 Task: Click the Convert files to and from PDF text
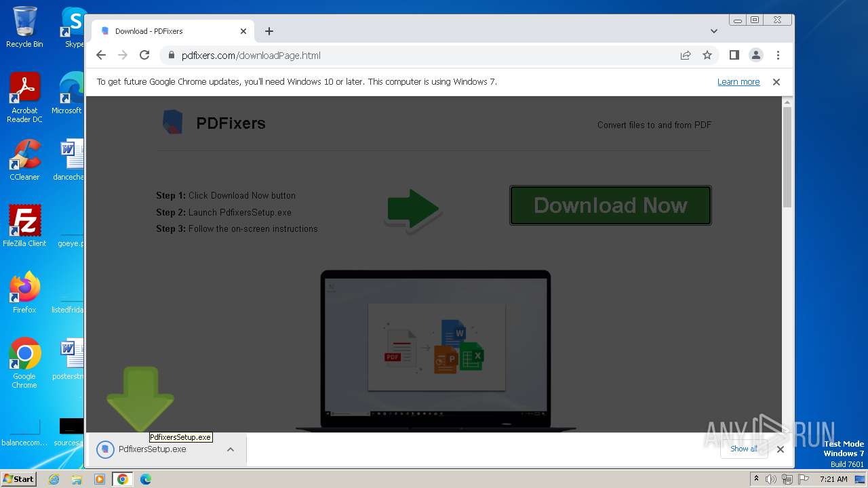pyautogui.click(x=654, y=125)
